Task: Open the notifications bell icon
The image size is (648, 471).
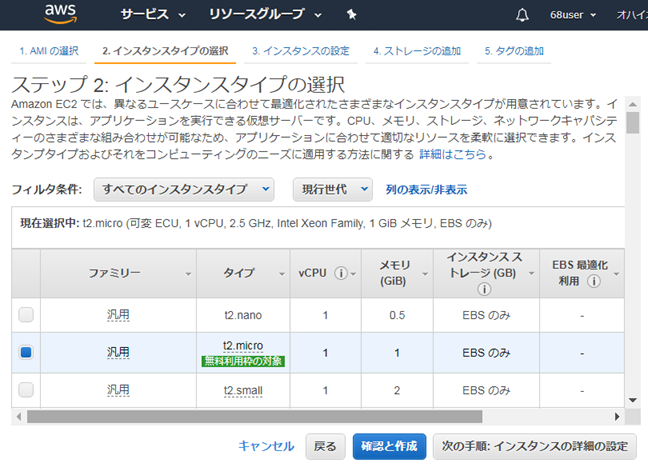Action: pyautogui.click(x=522, y=15)
